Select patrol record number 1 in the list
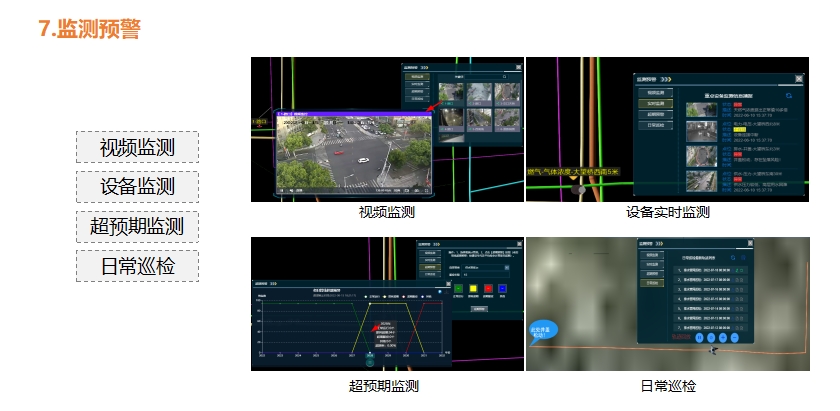The width and height of the screenshot is (840, 411). (x=710, y=271)
